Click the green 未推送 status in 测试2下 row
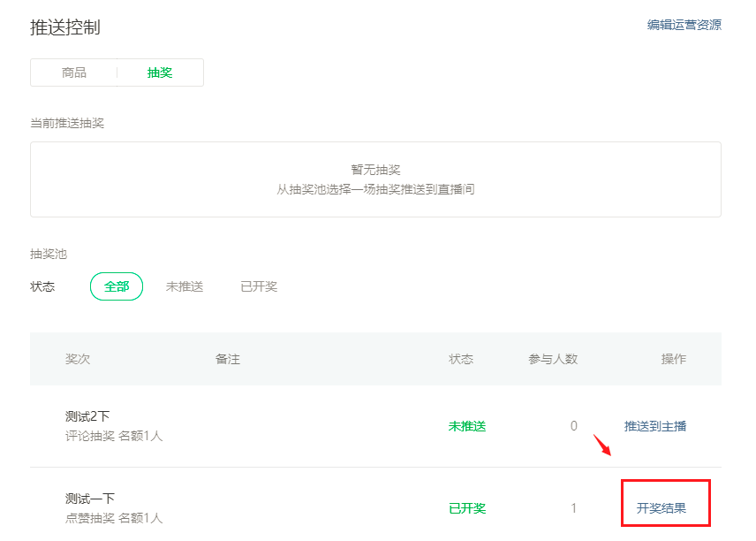 pyautogui.click(x=467, y=426)
